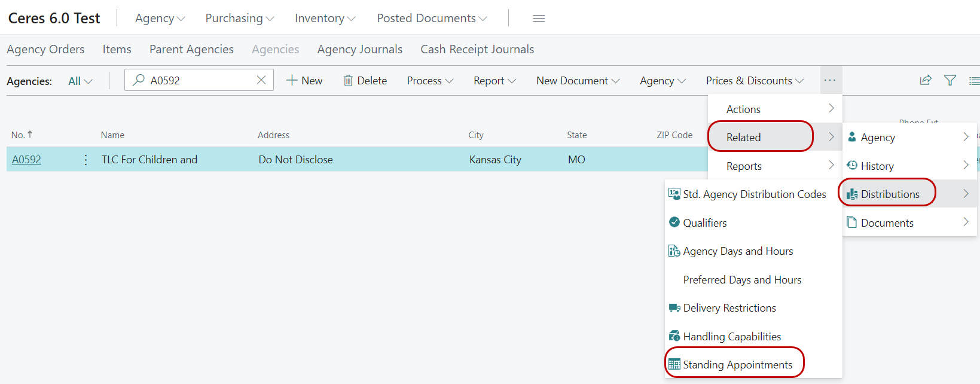Expand the Purchasing menu in top navigation
Image resolution: width=980 pixels, height=384 pixels.
(x=239, y=19)
